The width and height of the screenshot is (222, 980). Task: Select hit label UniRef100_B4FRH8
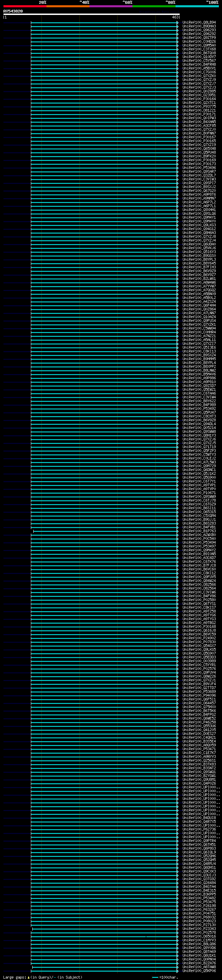click(x=199, y=64)
